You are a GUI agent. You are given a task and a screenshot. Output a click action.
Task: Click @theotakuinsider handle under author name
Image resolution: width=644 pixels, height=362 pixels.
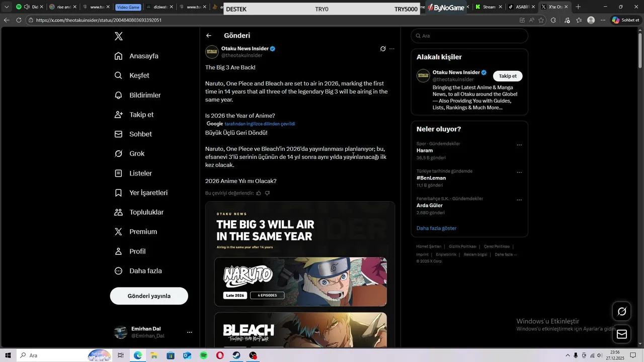[242, 55]
